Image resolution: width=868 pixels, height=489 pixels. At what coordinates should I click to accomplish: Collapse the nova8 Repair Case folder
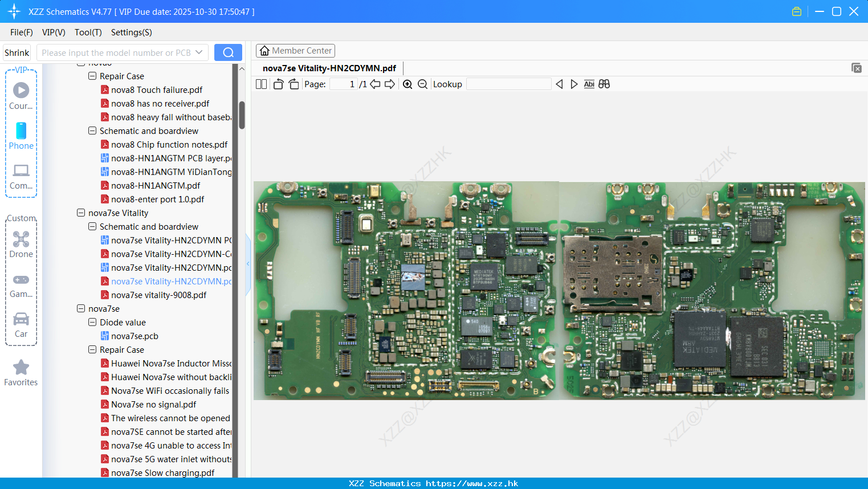click(x=92, y=76)
